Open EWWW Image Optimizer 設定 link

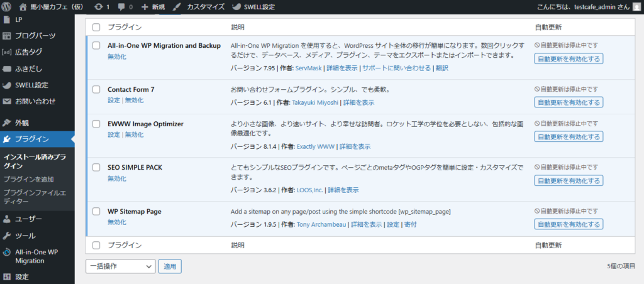(x=114, y=134)
